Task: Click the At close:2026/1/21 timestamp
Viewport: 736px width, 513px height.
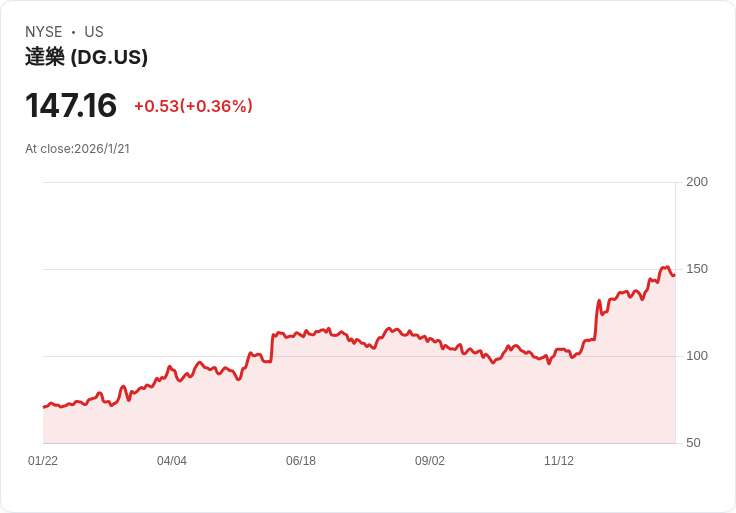Action: click(x=77, y=149)
